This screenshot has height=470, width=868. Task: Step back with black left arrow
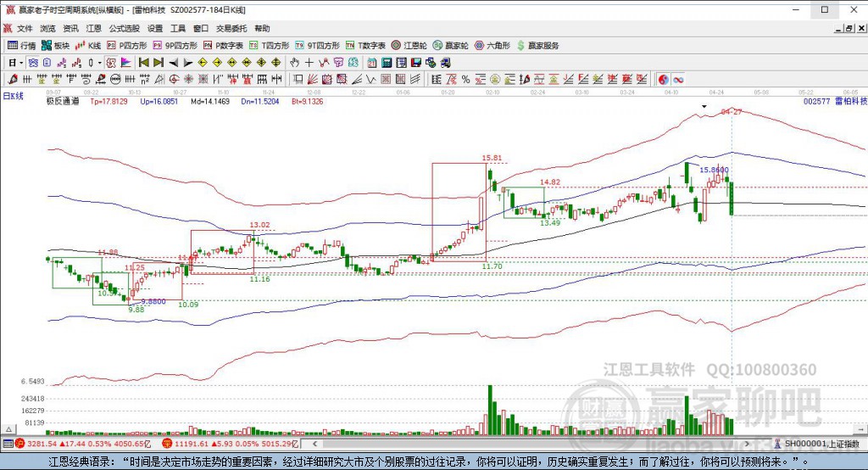pyautogui.click(x=173, y=63)
